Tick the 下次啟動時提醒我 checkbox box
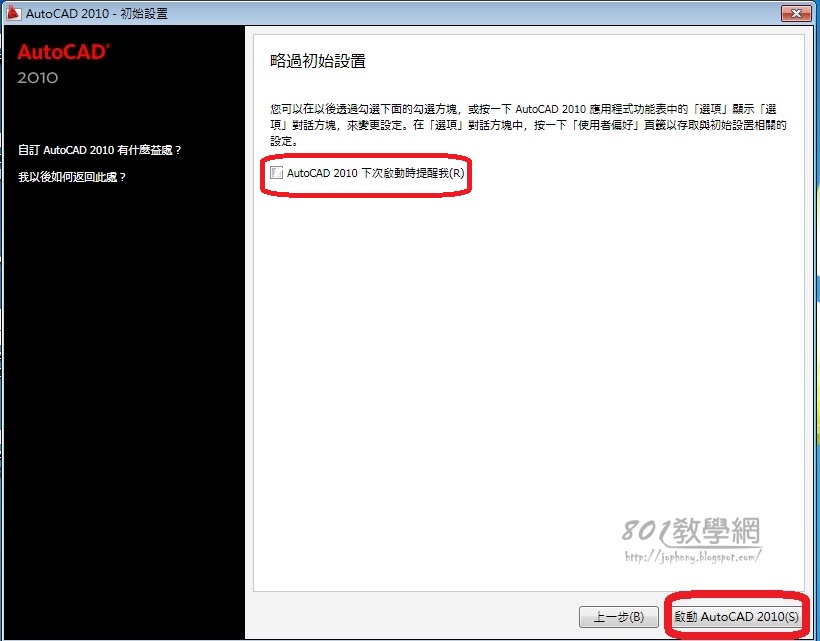Image resolution: width=820 pixels, height=641 pixels. [276, 173]
